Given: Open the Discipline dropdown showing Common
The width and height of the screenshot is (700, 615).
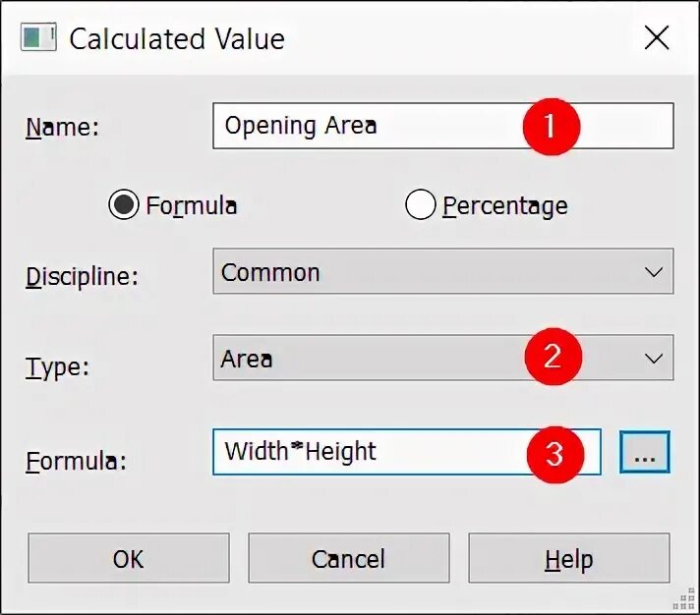Looking at the screenshot, I should click(443, 271).
